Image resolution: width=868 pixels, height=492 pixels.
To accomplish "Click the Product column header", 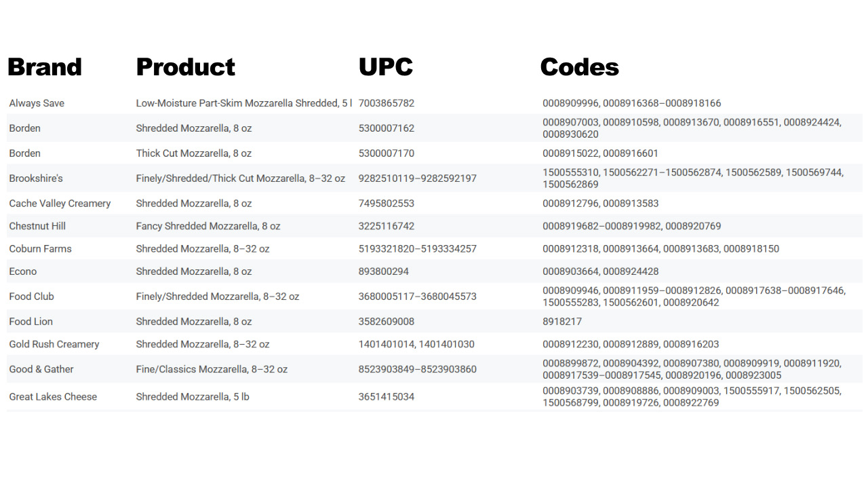I will pyautogui.click(x=185, y=67).
